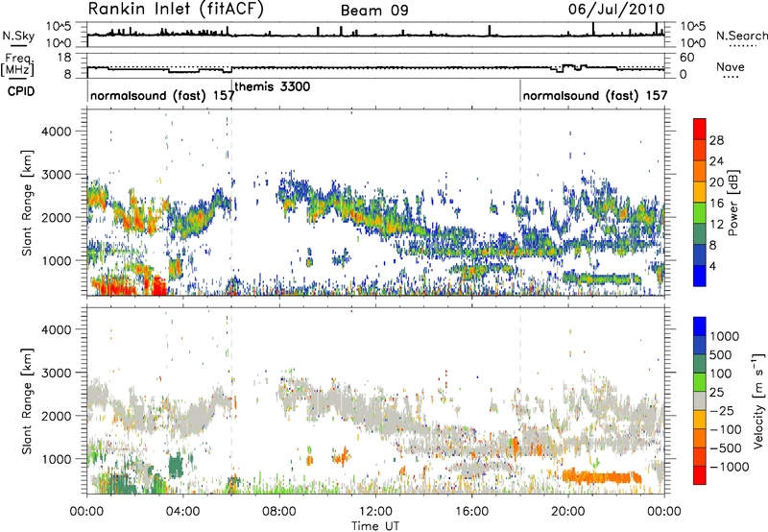This screenshot has height=532, width=768.
Task: Click the "themis 3300" CPID label
Action: tap(273, 86)
